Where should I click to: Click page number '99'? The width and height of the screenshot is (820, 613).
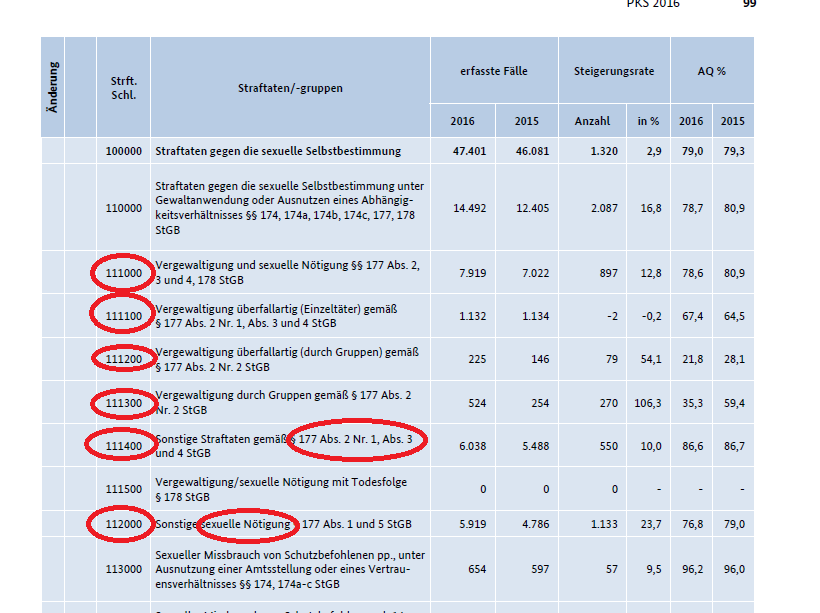tap(749, 4)
